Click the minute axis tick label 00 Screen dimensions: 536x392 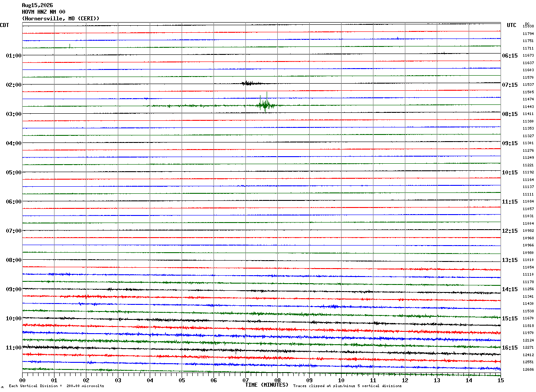pos(22,380)
